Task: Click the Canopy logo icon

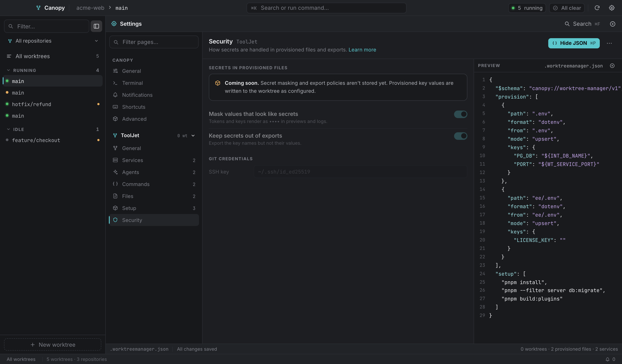Action: coord(38,8)
